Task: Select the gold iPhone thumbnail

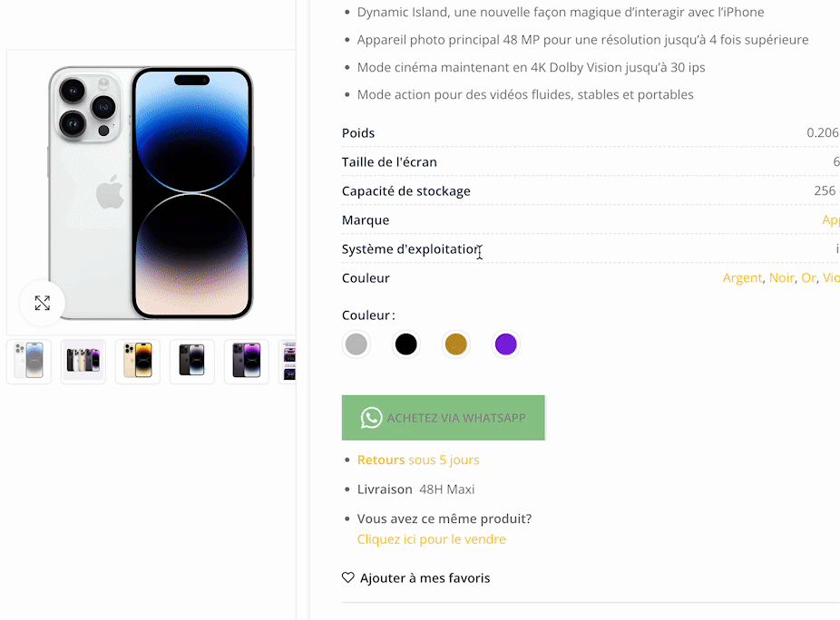Action: point(138,361)
